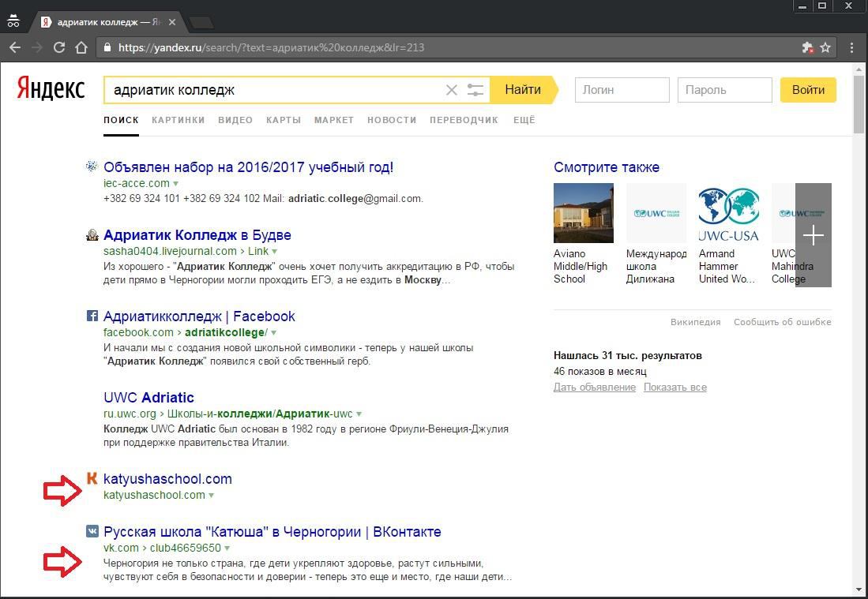The width and height of the screenshot is (868, 599).
Task: Click the facebook.com green URL
Action: click(x=138, y=332)
